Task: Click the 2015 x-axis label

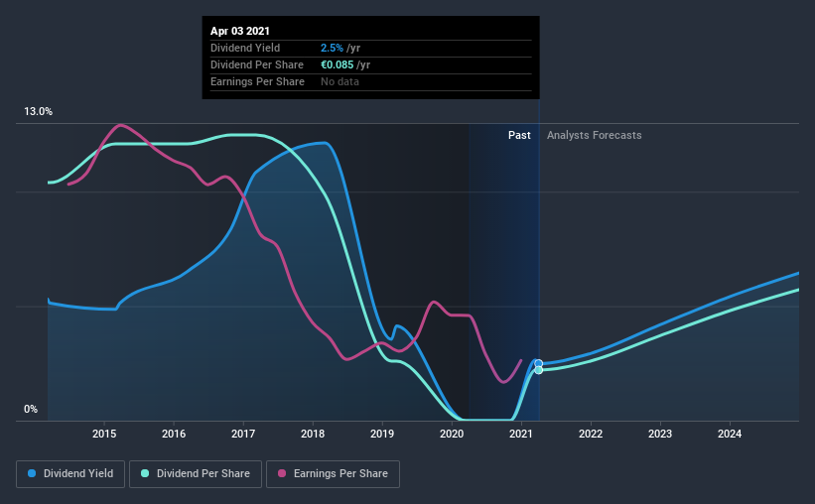Action: (x=104, y=434)
